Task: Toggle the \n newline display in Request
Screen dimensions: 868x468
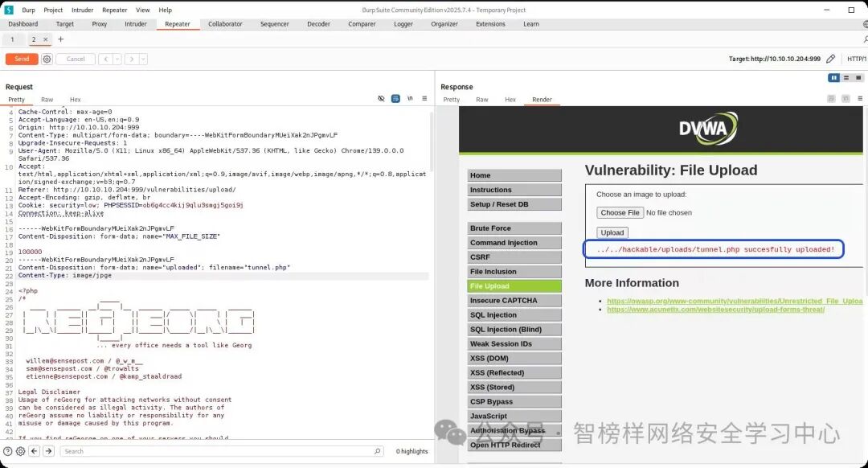Action: click(410, 99)
